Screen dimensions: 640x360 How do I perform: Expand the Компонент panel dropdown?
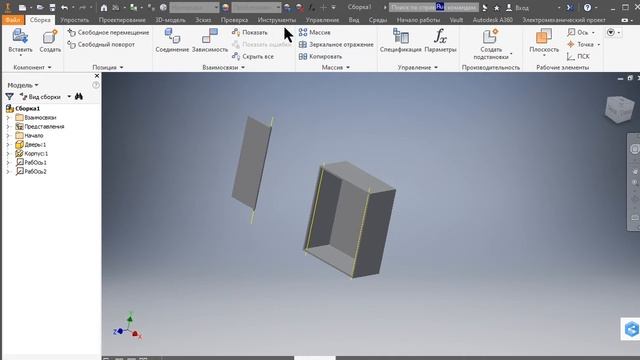click(x=32, y=67)
